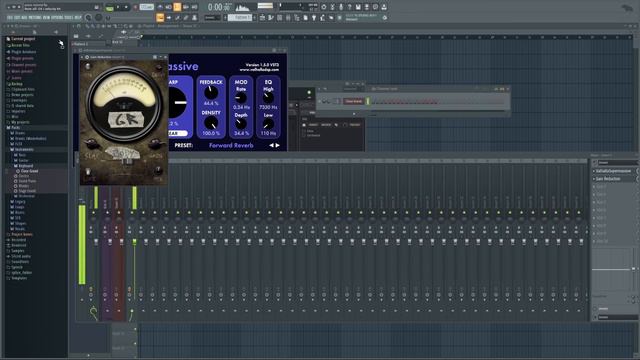Stop playback with the Stop button
The height and width of the screenshot is (360, 640).
point(126,7)
